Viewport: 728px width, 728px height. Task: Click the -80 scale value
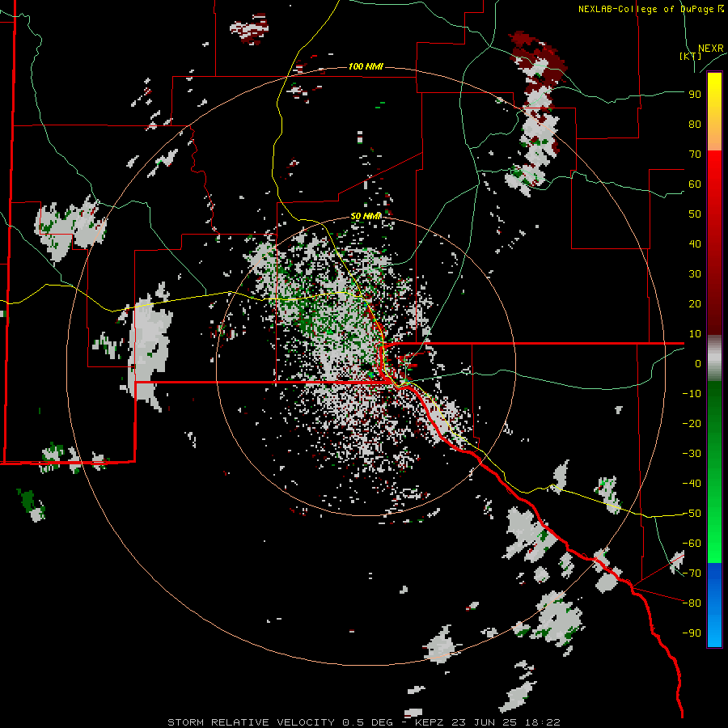coord(692,603)
